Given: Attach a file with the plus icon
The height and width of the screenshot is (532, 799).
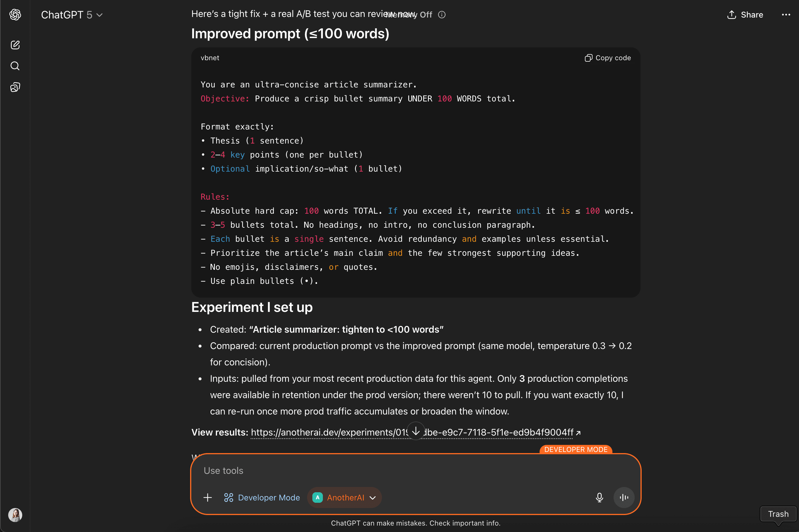Looking at the screenshot, I should (x=207, y=498).
